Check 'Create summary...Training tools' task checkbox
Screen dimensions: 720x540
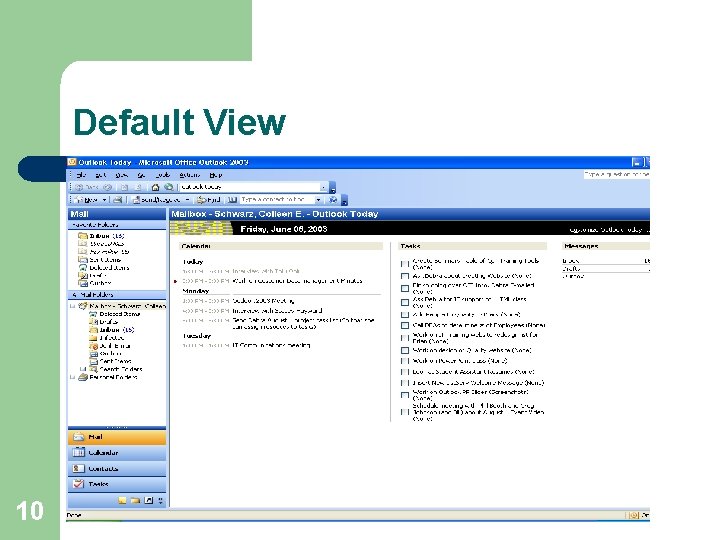click(x=405, y=264)
